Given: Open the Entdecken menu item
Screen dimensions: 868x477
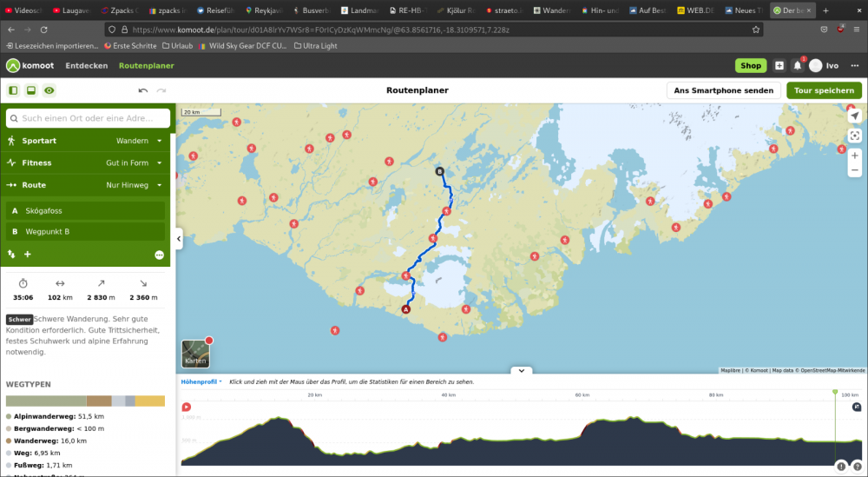Looking at the screenshot, I should click(x=87, y=65).
